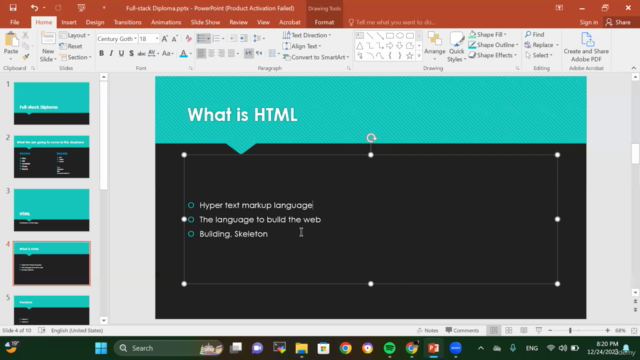Align text left in paragraph group
Image resolution: width=640 pixels, height=360 pixels.
(201, 53)
